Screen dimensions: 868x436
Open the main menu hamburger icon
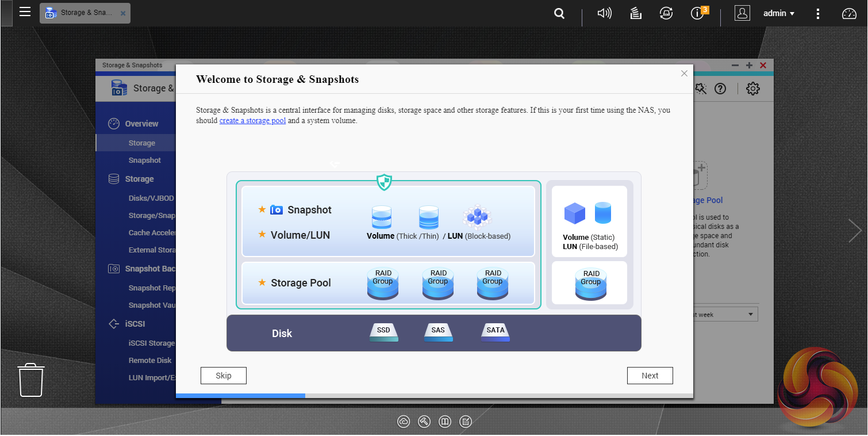tap(25, 12)
